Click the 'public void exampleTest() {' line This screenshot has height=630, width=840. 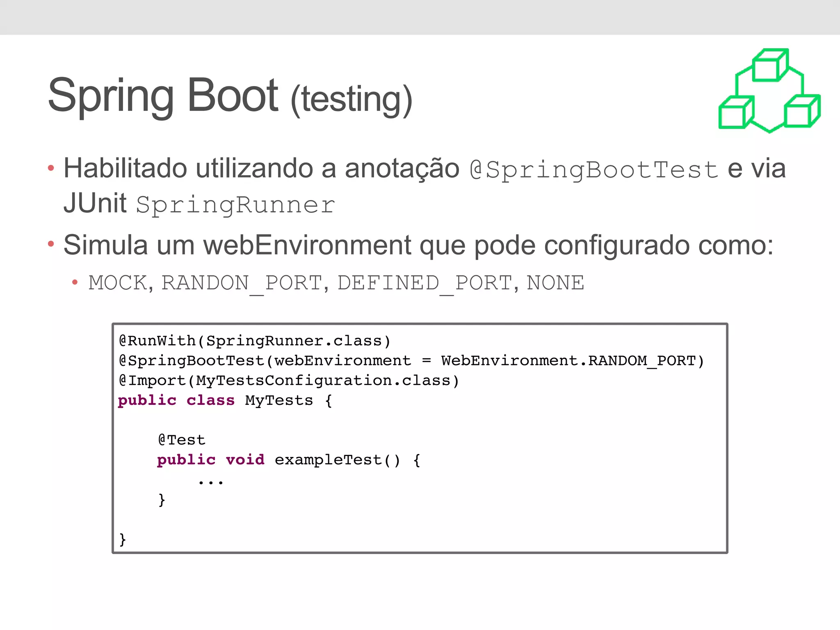click(x=289, y=460)
